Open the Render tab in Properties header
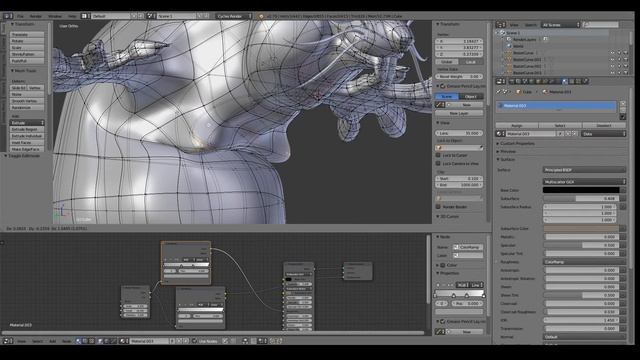Screen dimensions: 640x360 (512, 81)
